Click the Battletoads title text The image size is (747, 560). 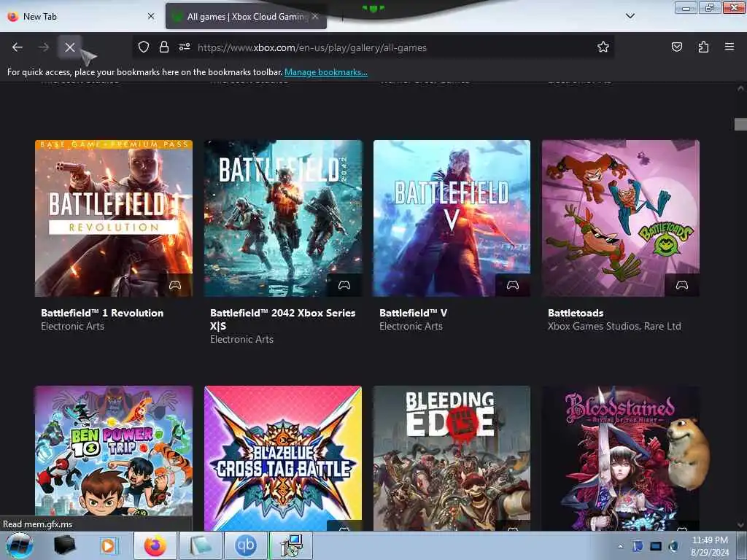coord(576,313)
